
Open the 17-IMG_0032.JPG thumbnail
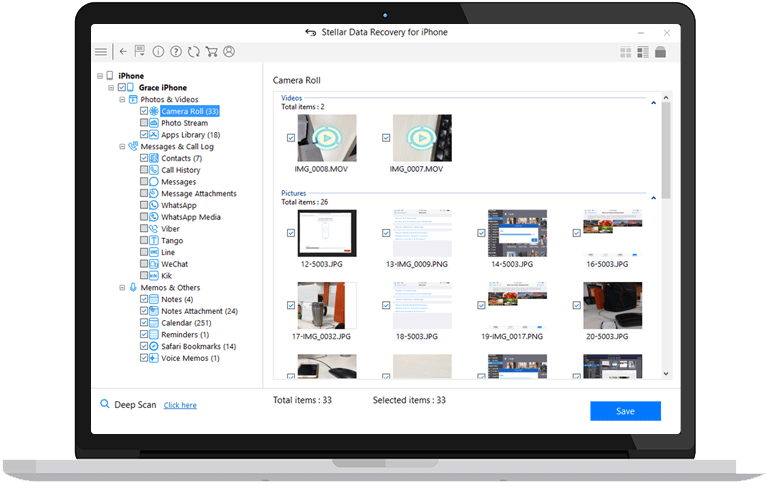[x=327, y=305]
